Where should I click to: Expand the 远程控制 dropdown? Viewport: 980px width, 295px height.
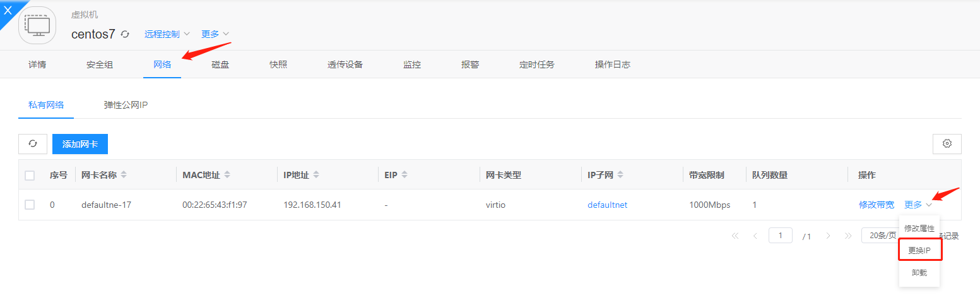tap(167, 34)
